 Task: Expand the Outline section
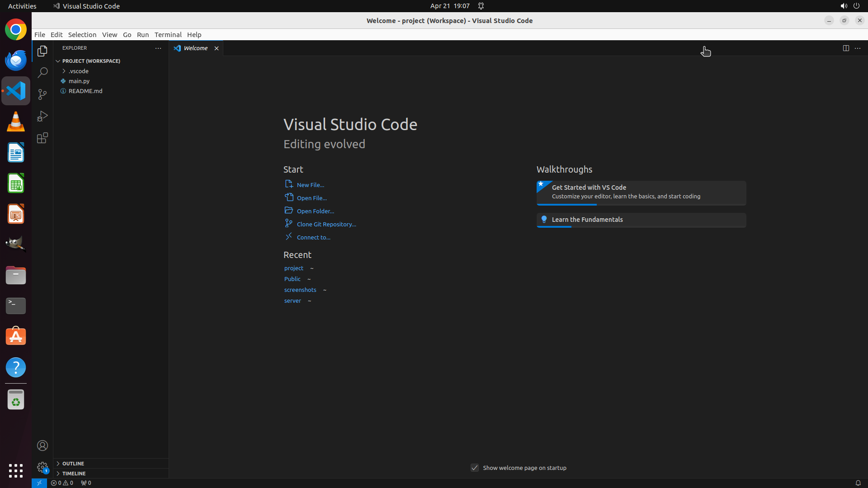click(73, 463)
